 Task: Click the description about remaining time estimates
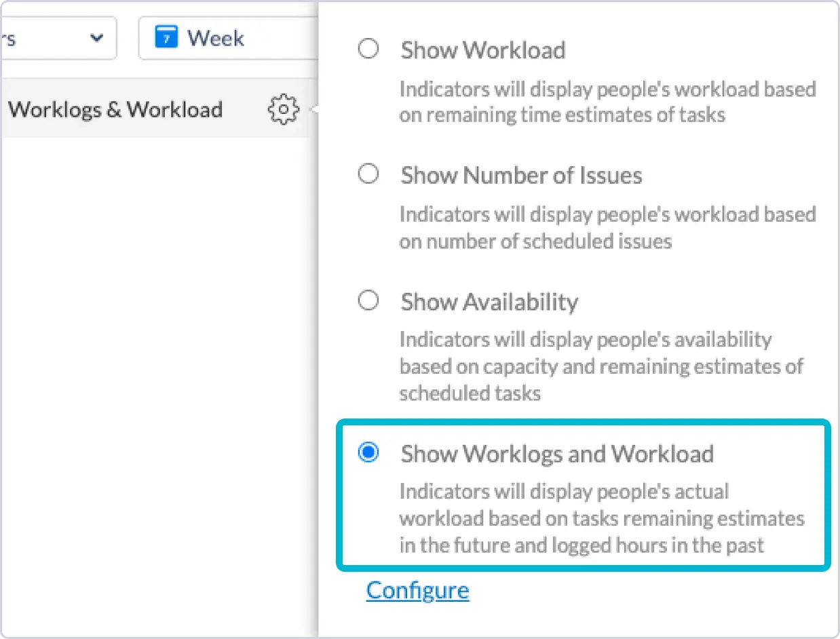(x=607, y=102)
